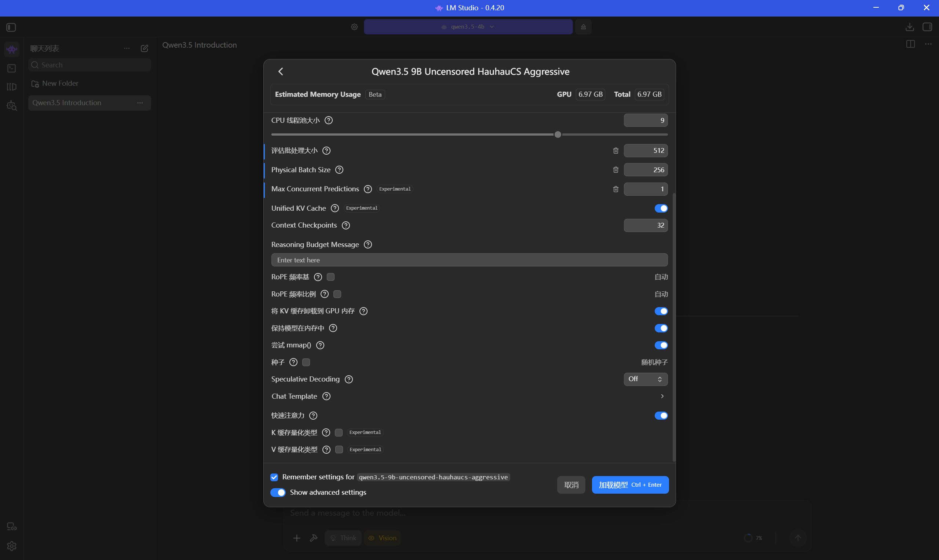Viewport: 939px width, 560px height.
Task: Edit the Max Concurrent Predictions value field
Action: [646, 189]
